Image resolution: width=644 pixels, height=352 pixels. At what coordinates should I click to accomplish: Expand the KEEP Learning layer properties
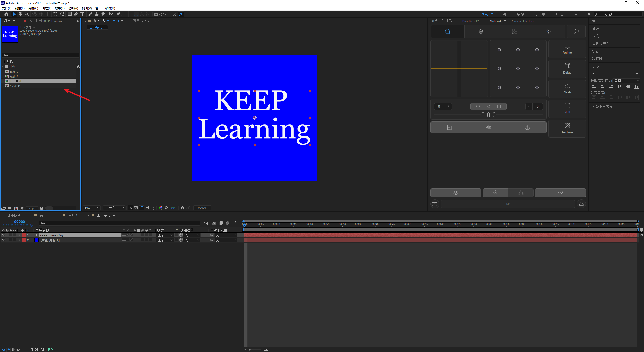pos(19,235)
